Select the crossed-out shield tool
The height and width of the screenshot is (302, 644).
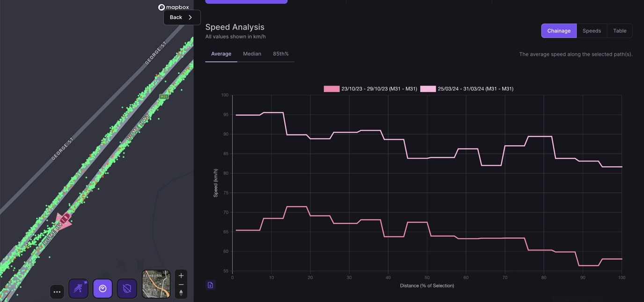click(127, 288)
